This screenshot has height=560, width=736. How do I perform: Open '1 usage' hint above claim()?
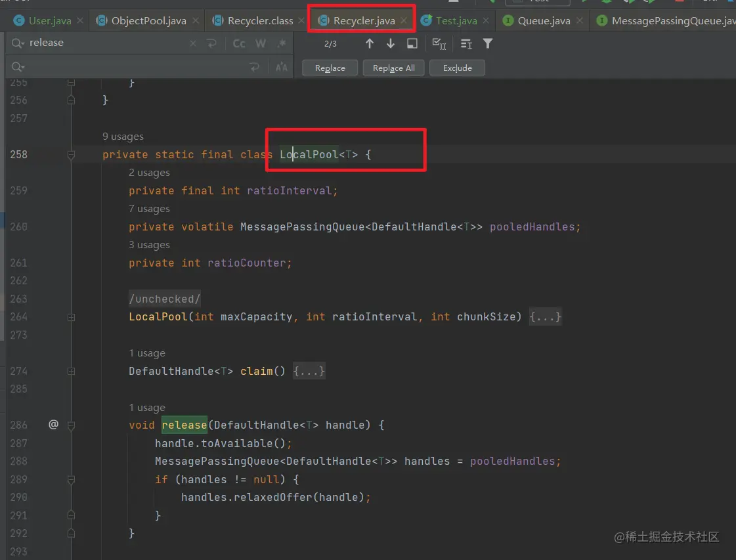(x=147, y=353)
